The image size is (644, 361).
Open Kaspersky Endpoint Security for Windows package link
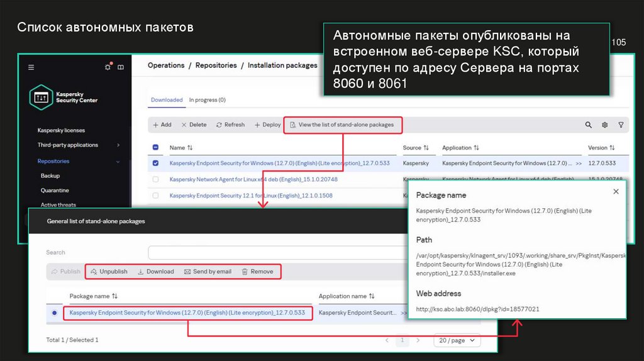click(280, 163)
